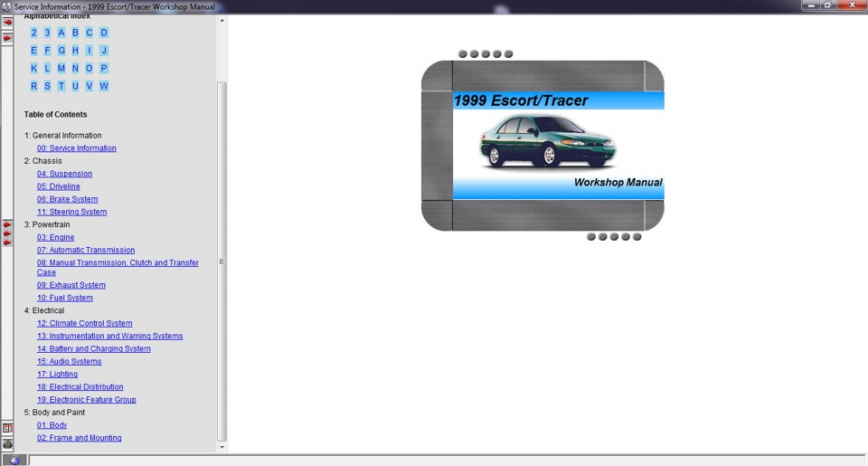Open index letter O
The image size is (868, 466).
(90, 68)
